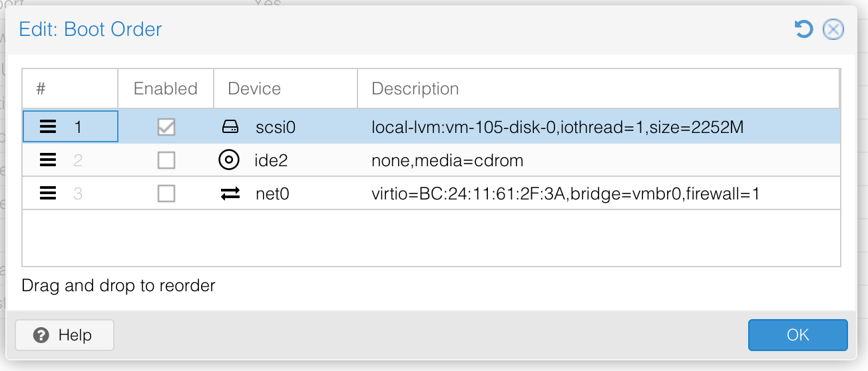This screenshot has height=371, width=868.
Task: Click the net0 network arrows icon
Action: click(230, 193)
